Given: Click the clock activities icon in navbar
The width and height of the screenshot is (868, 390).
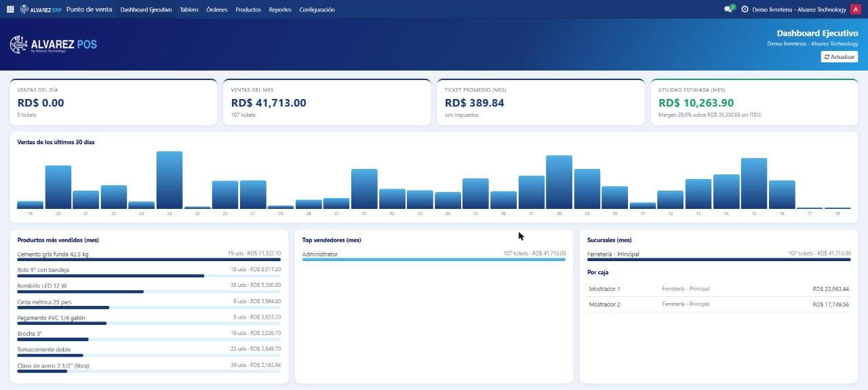Looking at the screenshot, I should coord(745,9).
